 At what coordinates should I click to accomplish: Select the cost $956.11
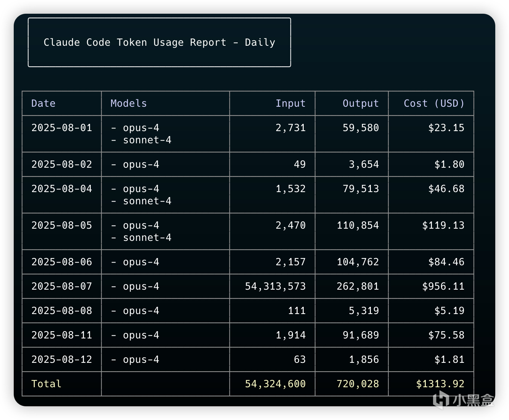(443, 286)
